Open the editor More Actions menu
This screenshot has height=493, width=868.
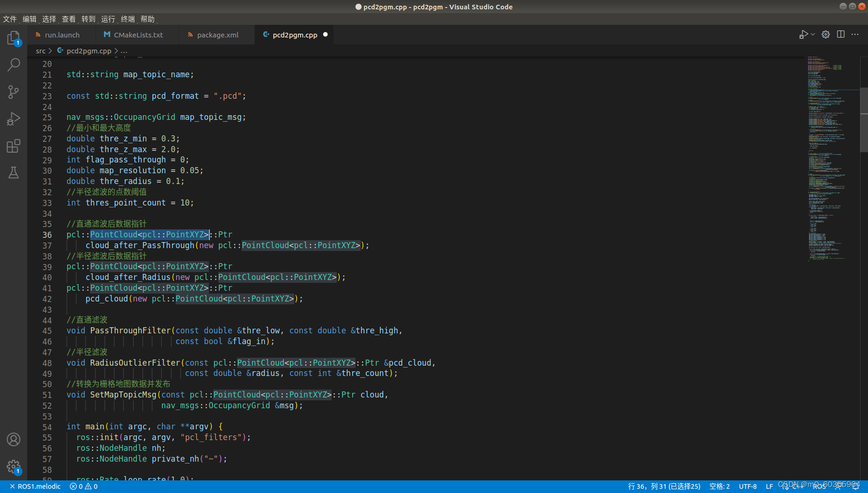[855, 35]
